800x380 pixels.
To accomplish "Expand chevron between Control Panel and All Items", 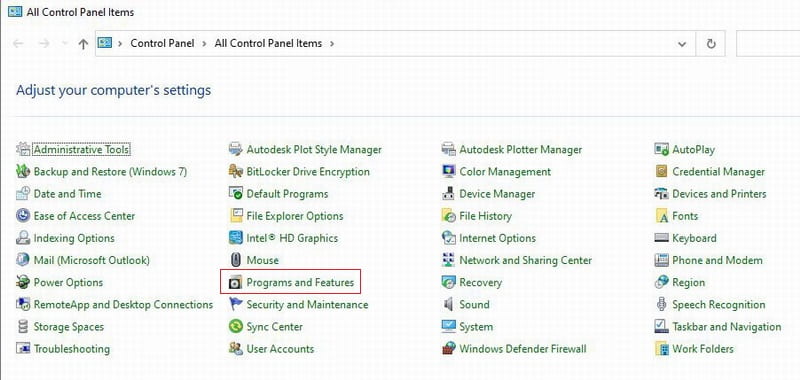I will tap(204, 44).
